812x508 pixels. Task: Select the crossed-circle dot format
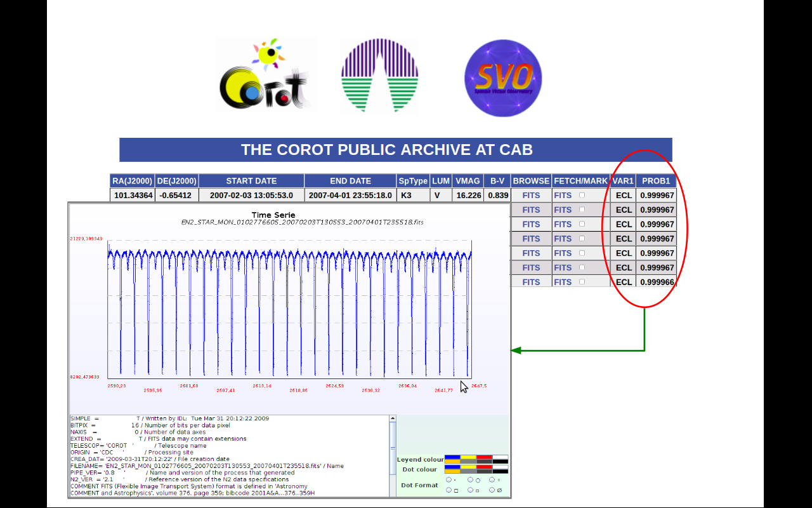[492, 490]
